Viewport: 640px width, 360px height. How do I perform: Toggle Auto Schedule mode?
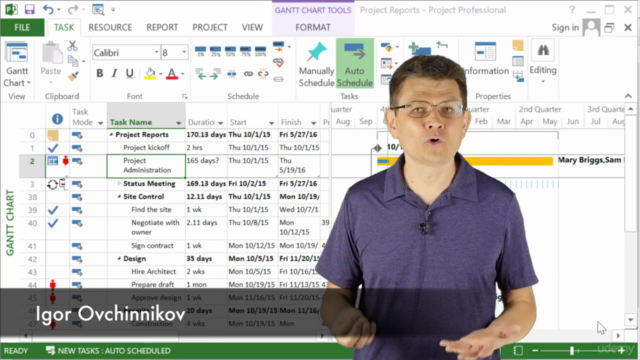354,64
